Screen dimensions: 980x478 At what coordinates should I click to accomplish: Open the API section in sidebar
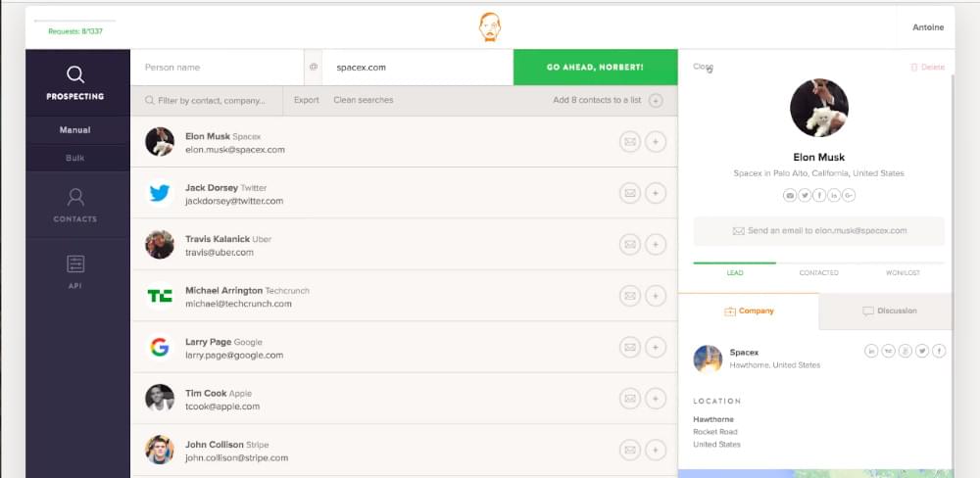coord(75,270)
